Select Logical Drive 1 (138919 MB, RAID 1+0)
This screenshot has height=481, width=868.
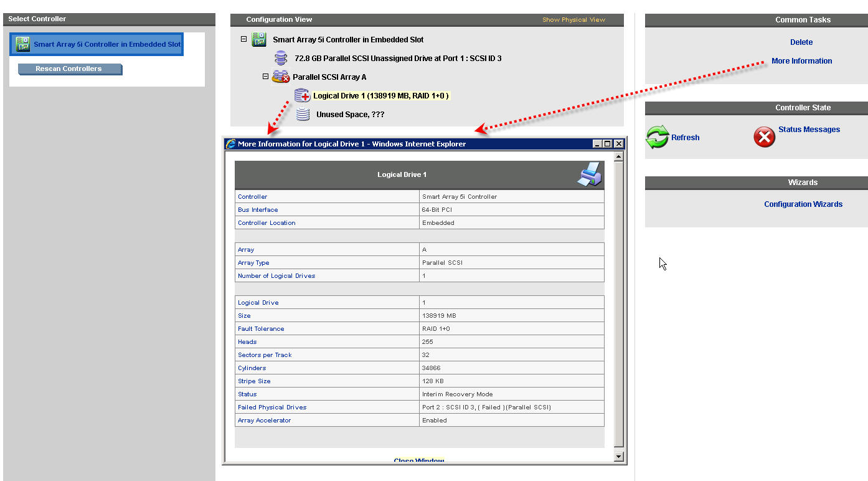click(x=381, y=96)
